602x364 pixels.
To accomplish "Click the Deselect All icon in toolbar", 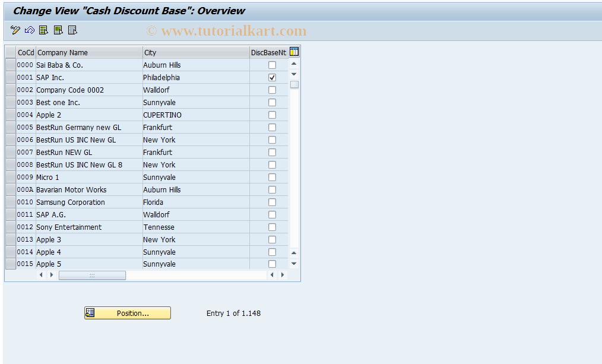I will (x=72, y=30).
